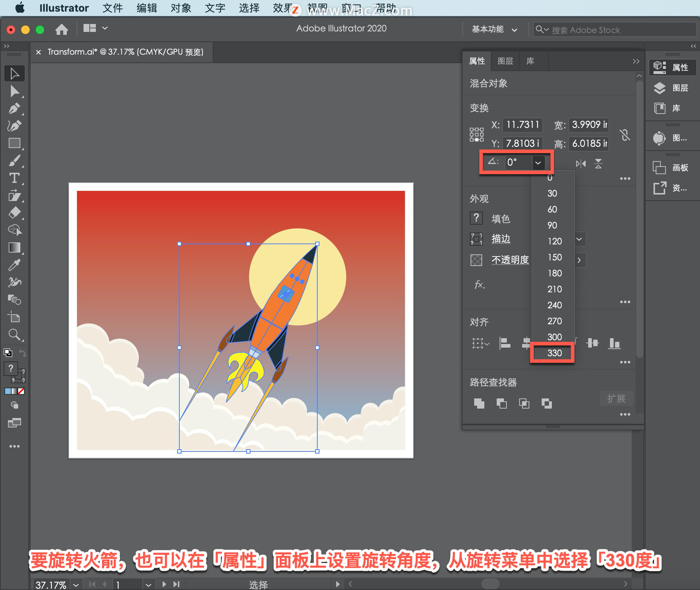
Task: Open the workspace switcher 基本功能
Action: coord(494,29)
